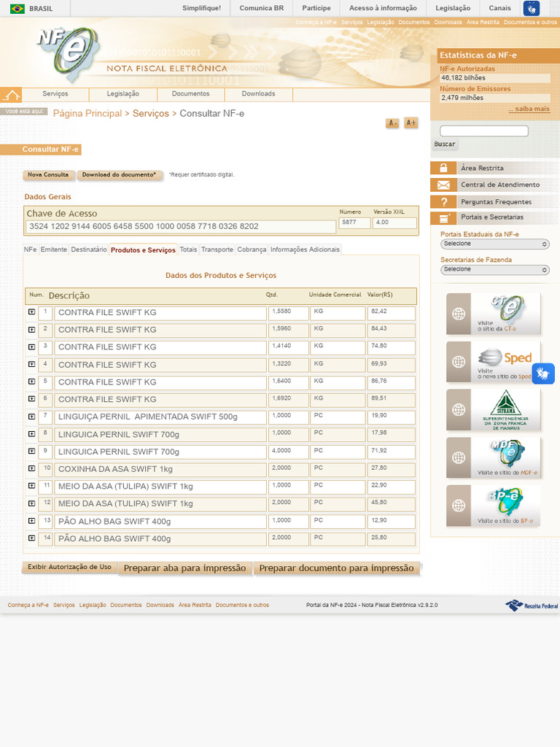Click the Buscar search button
560x747 pixels.
point(444,144)
